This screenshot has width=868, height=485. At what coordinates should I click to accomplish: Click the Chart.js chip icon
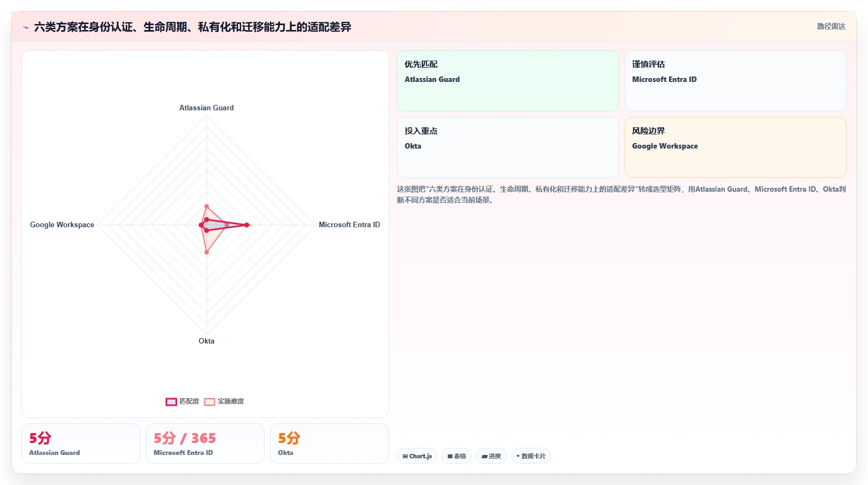(x=405, y=456)
